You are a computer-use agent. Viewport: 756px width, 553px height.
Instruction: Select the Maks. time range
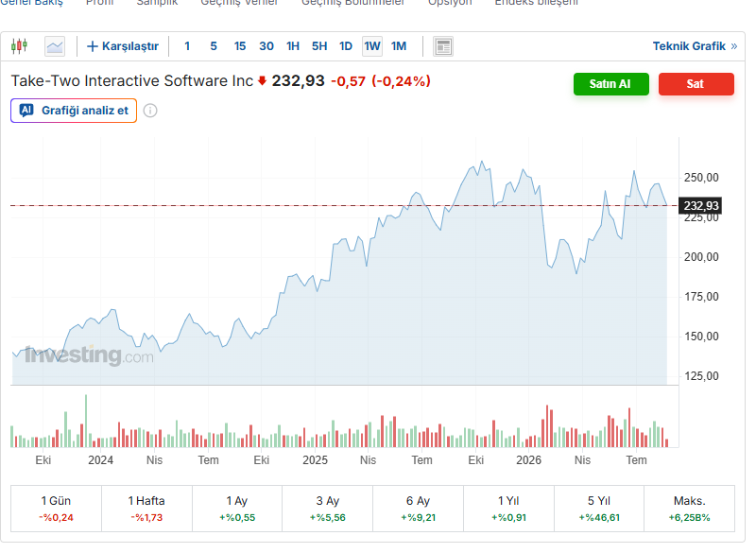pos(690,509)
